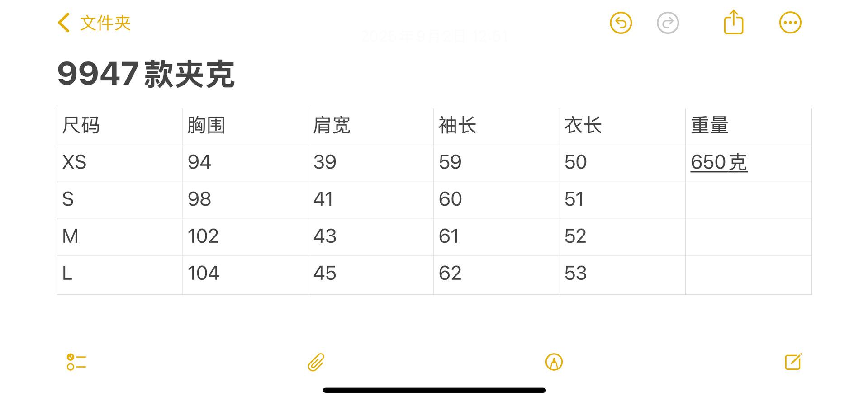Select the 袖长 column header cell

(496, 126)
